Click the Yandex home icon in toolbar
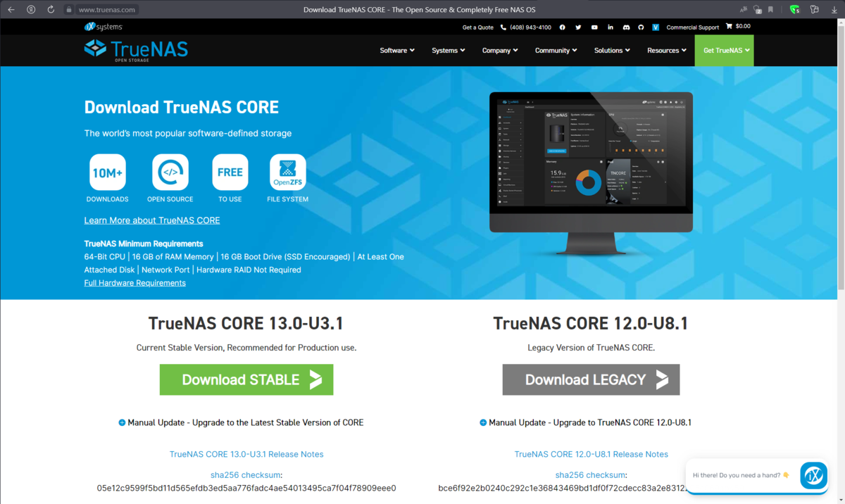The width and height of the screenshot is (845, 504). (31, 10)
